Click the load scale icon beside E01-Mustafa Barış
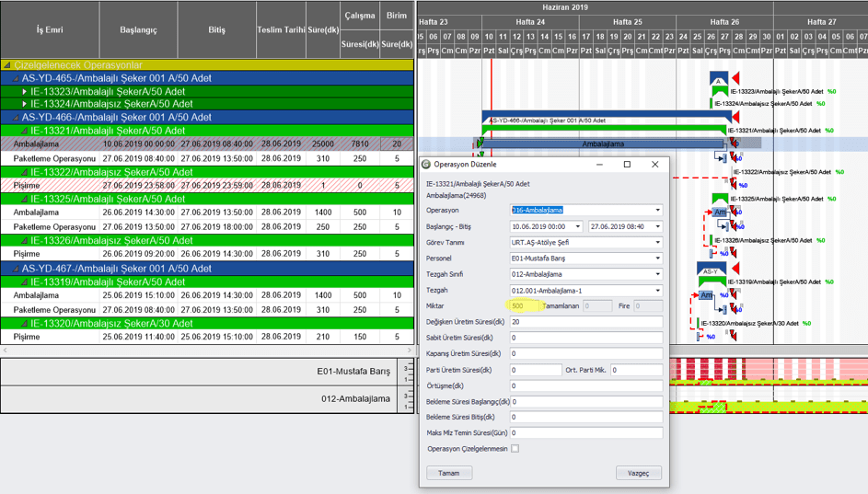 tap(407, 372)
